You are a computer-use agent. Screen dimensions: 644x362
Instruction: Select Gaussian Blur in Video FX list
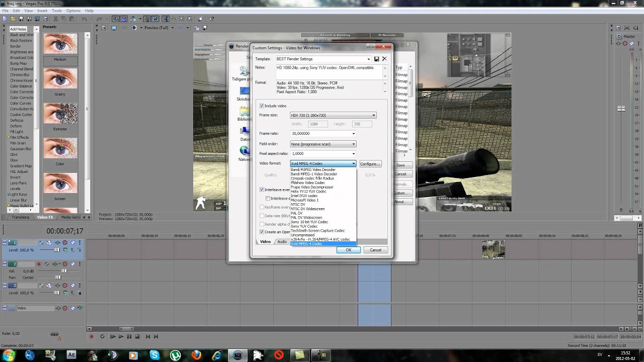tap(21, 149)
